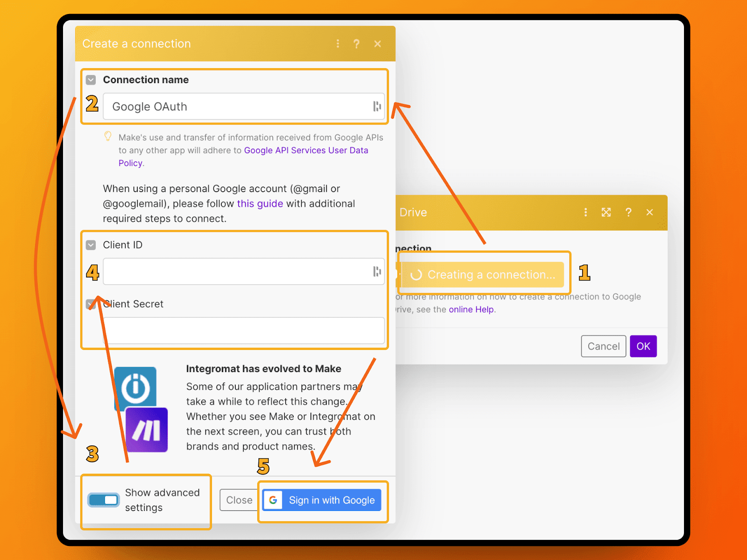The height and width of the screenshot is (560, 747).
Task: Click the Connection name input field
Action: click(244, 106)
